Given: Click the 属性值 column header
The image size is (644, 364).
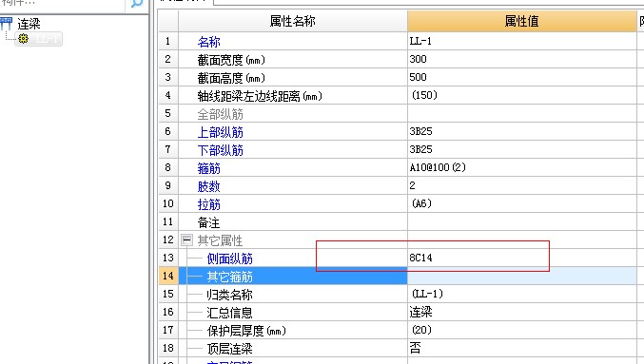Looking at the screenshot, I should [521, 21].
